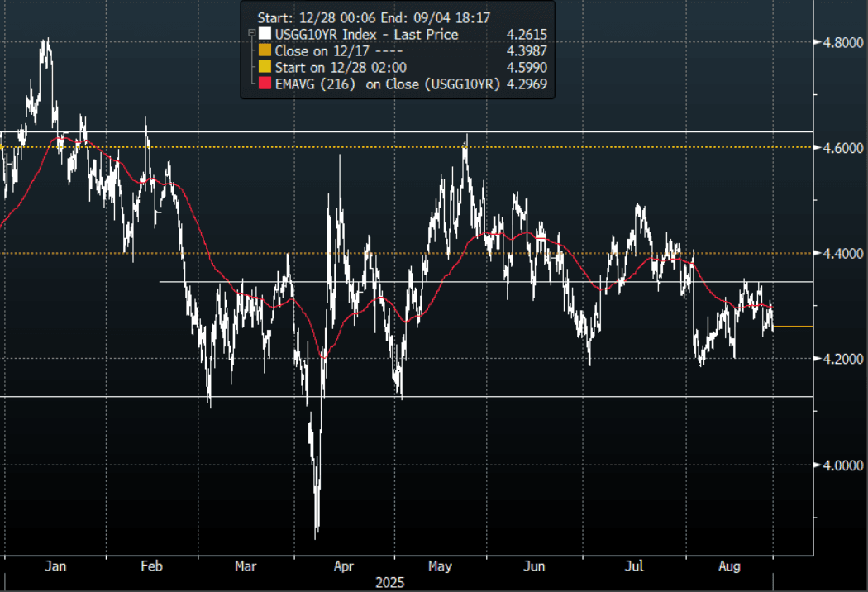The height and width of the screenshot is (592, 868).
Task: Click the red EMAVG (216) legend swatch
Action: point(265,84)
